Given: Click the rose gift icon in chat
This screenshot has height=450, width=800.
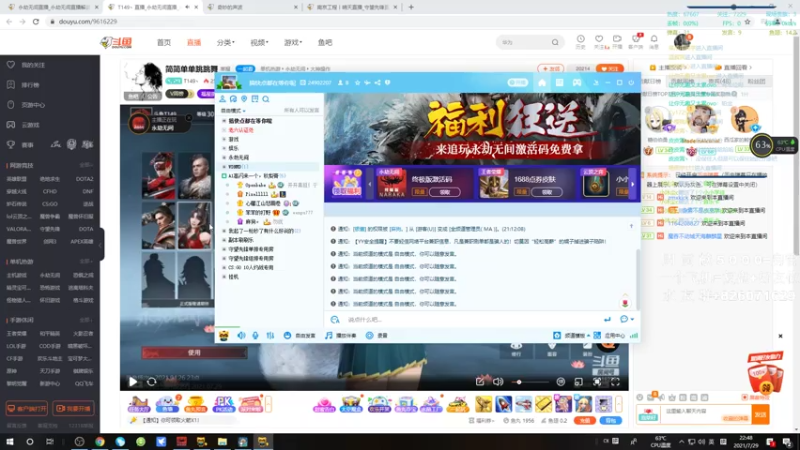Looking at the screenshot, I should (625, 303).
